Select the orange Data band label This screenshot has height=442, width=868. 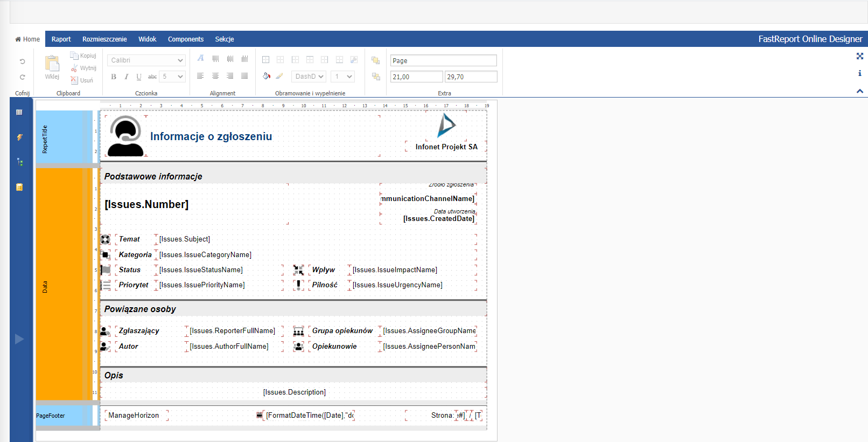click(45, 287)
